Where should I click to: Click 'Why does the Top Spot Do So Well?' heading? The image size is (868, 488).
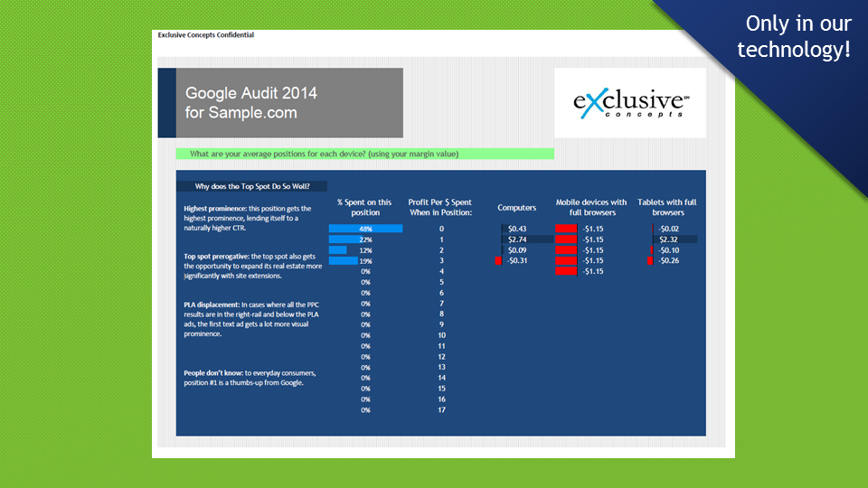coord(252,186)
